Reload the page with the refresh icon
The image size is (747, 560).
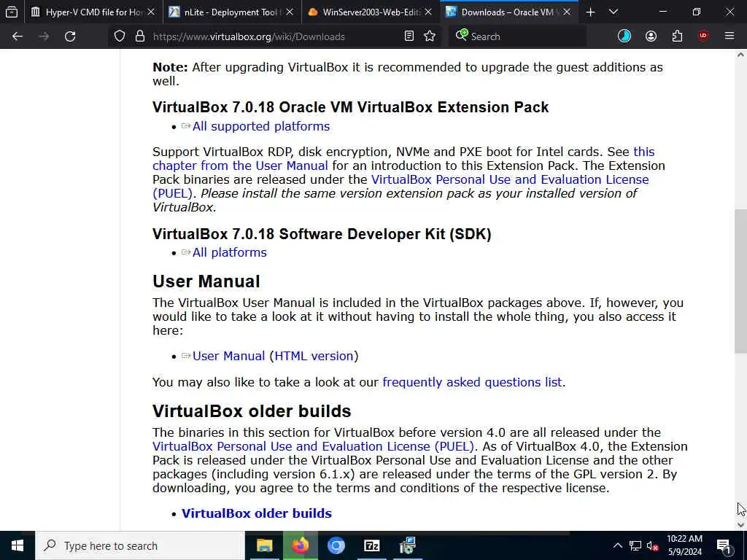70,36
